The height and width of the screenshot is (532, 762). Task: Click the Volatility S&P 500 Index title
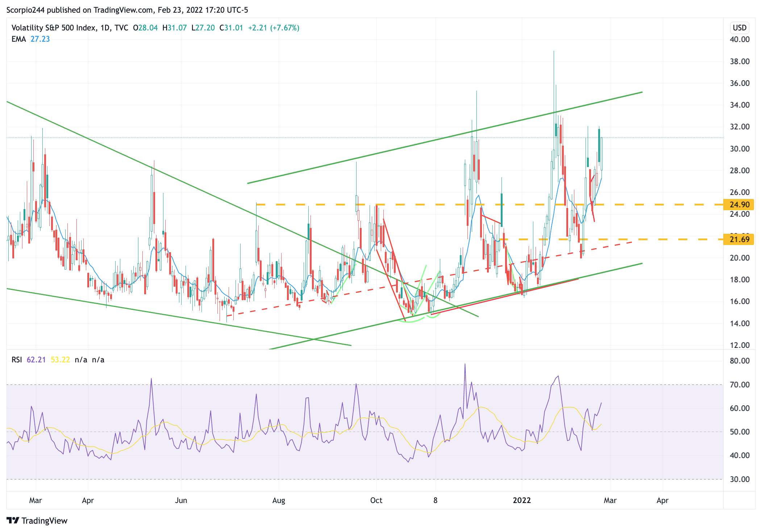(x=54, y=28)
